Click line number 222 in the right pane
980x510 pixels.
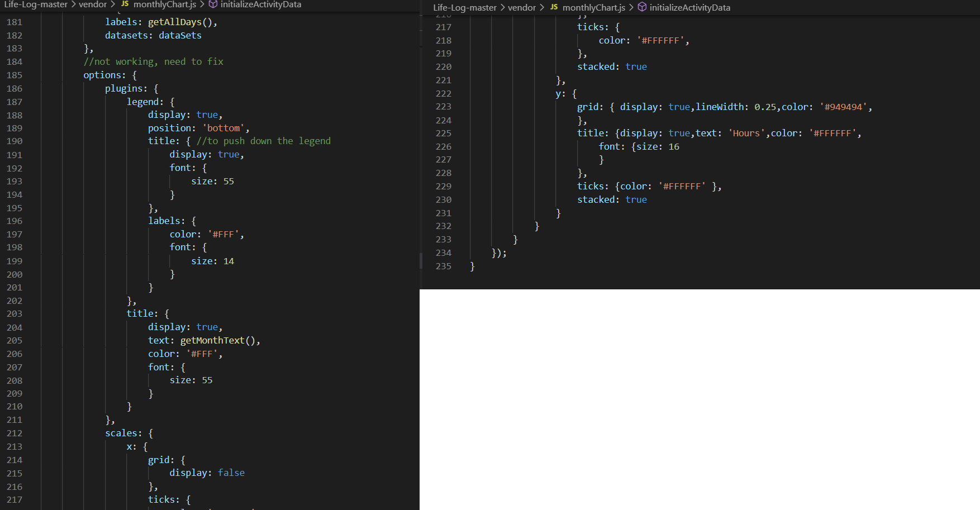[x=444, y=93]
